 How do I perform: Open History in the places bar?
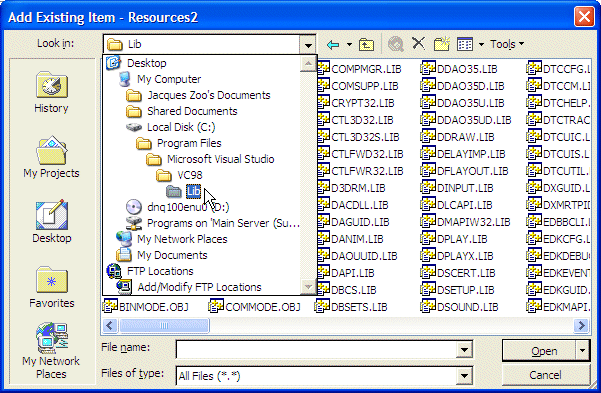52,92
